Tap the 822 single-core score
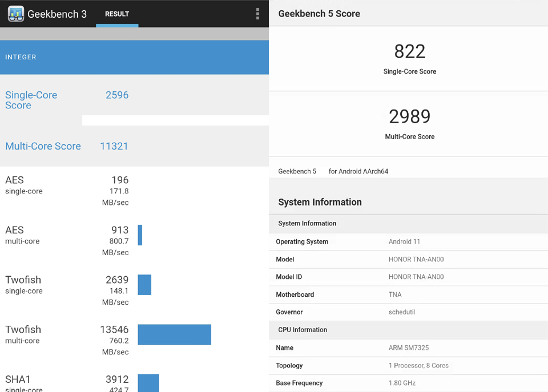 410,52
